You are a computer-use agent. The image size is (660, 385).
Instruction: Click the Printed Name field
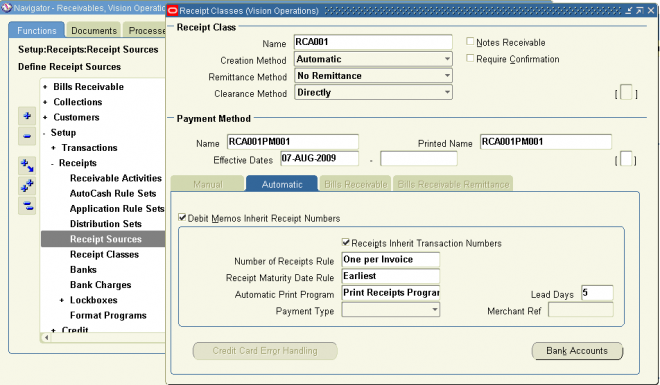(546, 142)
